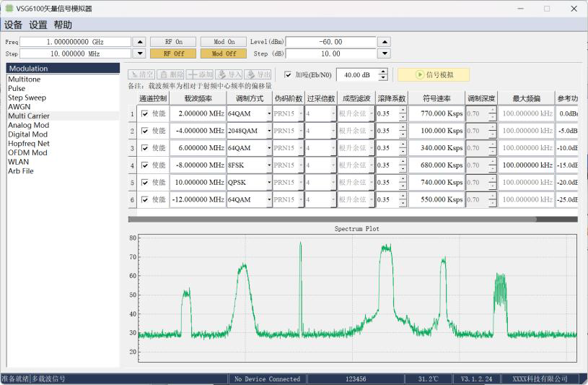Click the 载波频率 column header
This screenshot has width=588, height=385.
pos(198,98)
